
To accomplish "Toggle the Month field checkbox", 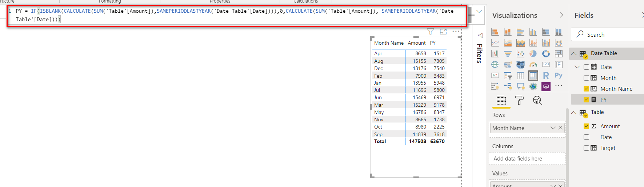I will [x=586, y=78].
